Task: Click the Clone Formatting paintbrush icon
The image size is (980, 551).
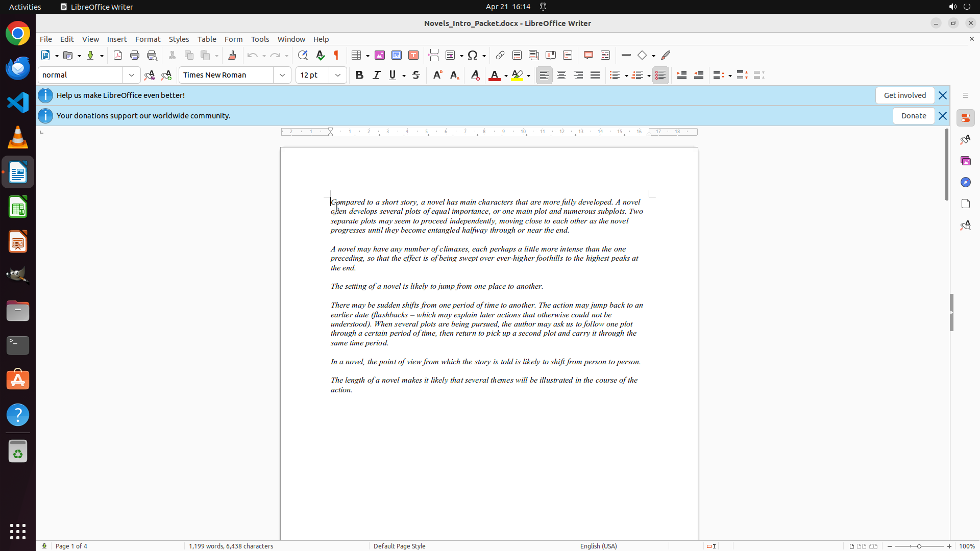Action: pyautogui.click(x=232, y=55)
